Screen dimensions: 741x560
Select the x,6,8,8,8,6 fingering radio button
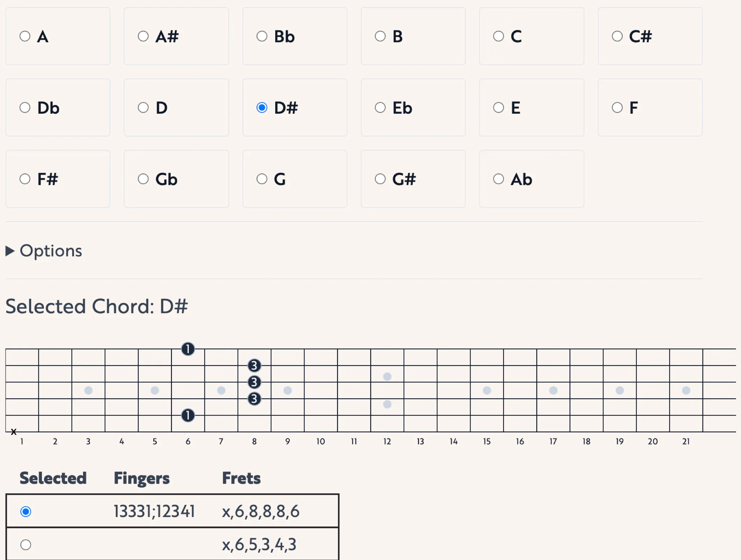(26, 512)
